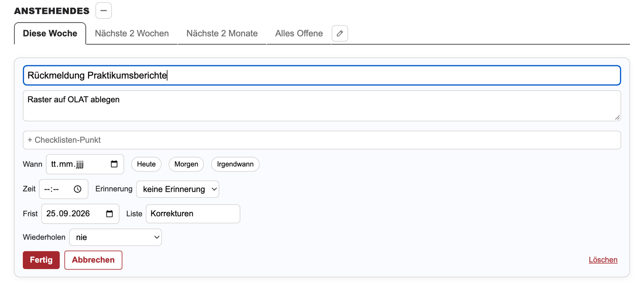
Task: Open the Nächste 2 Wochen tab
Action: (132, 33)
